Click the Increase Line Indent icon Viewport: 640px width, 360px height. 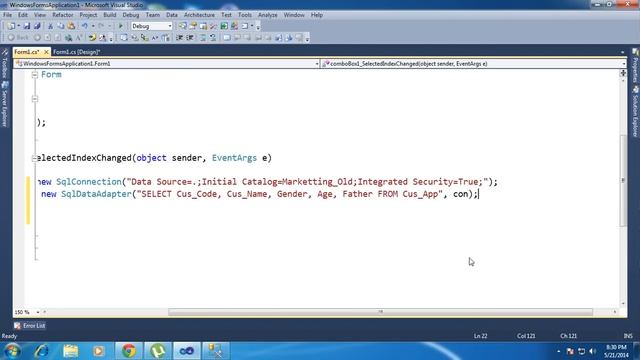click(x=190, y=38)
